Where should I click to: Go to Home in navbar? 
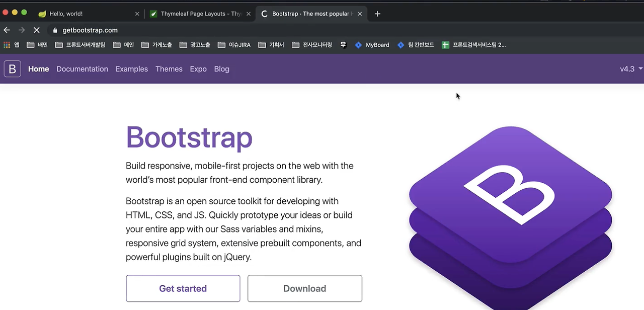pos(39,69)
